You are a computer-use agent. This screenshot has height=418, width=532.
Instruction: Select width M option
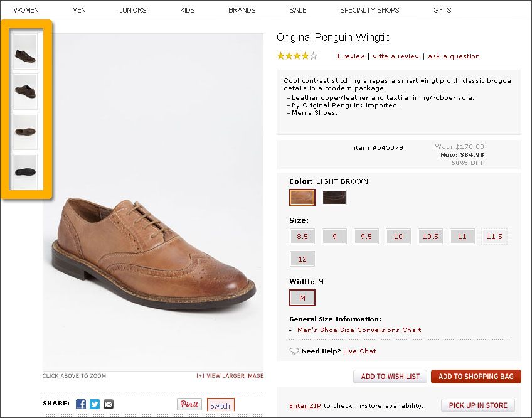coord(302,297)
